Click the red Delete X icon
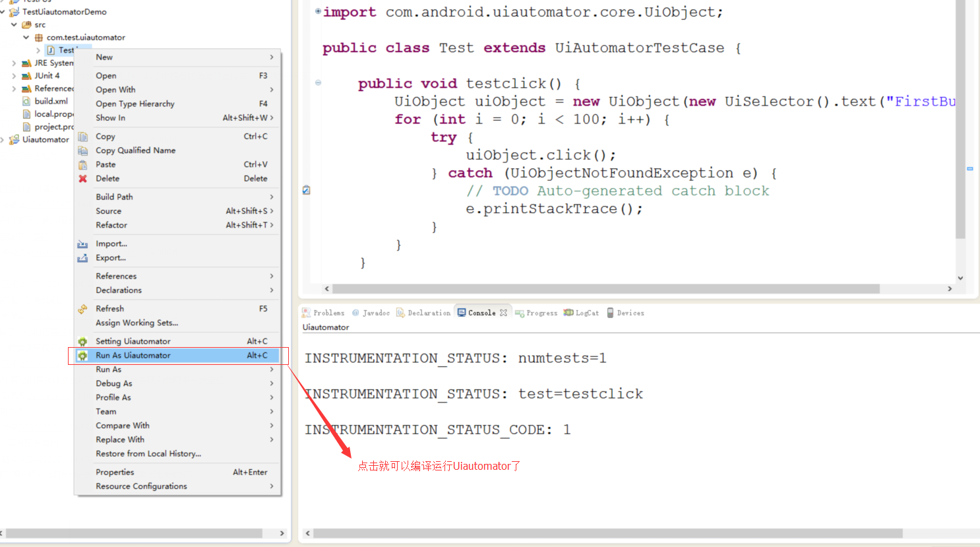The width and height of the screenshot is (980, 547). click(82, 179)
